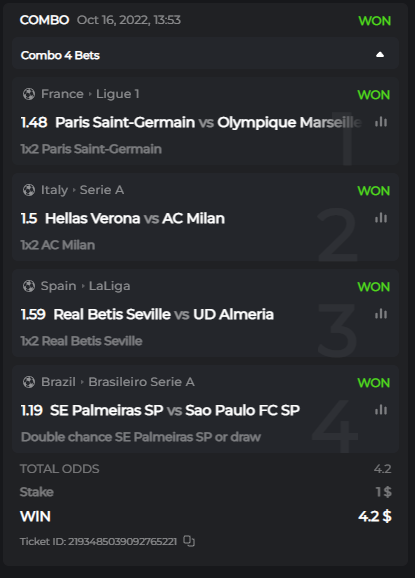Open Brasileiro Serie A league link
This screenshot has height=578, width=415.
(142, 382)
